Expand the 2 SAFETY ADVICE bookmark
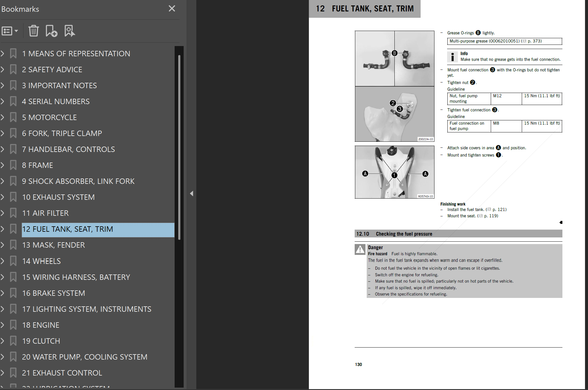The image size is (588, 390). 2,70
